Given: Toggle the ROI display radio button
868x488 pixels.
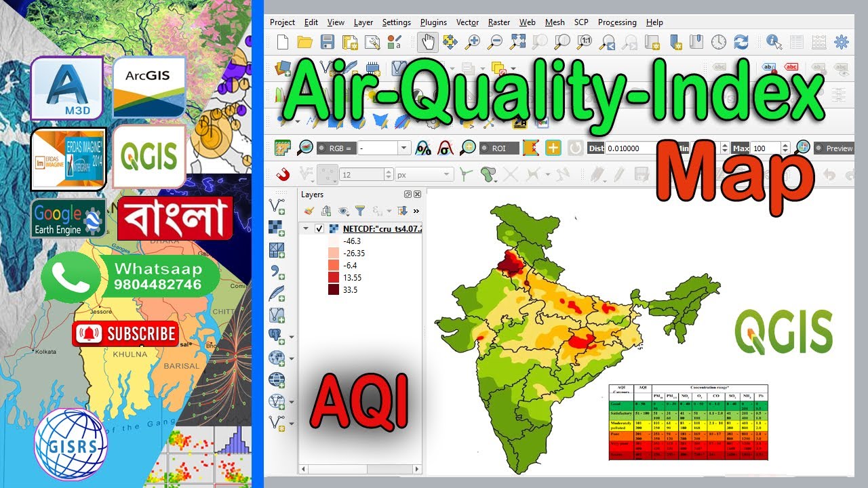Looking at the screenshot, I should [484, 148].
